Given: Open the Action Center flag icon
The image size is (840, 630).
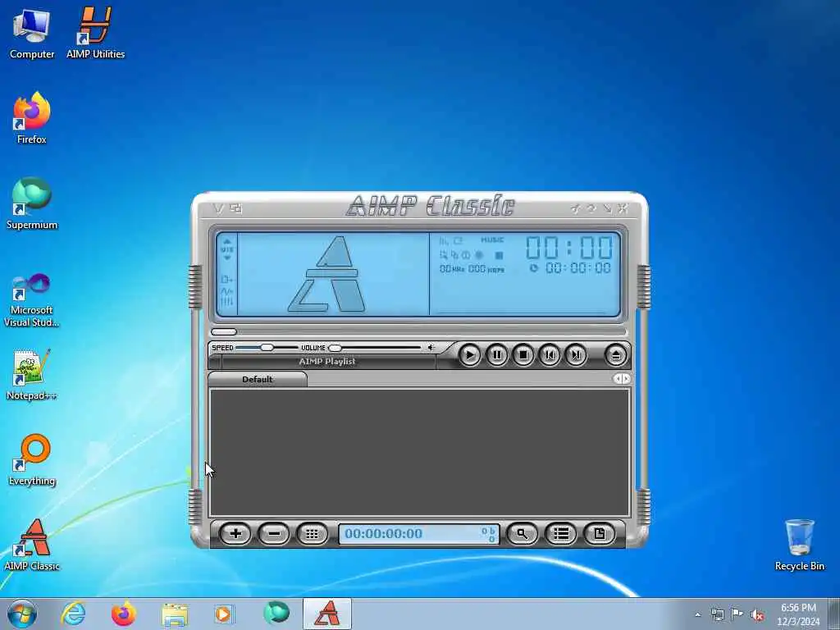Looking at the screenshot, I should (737, 614).
